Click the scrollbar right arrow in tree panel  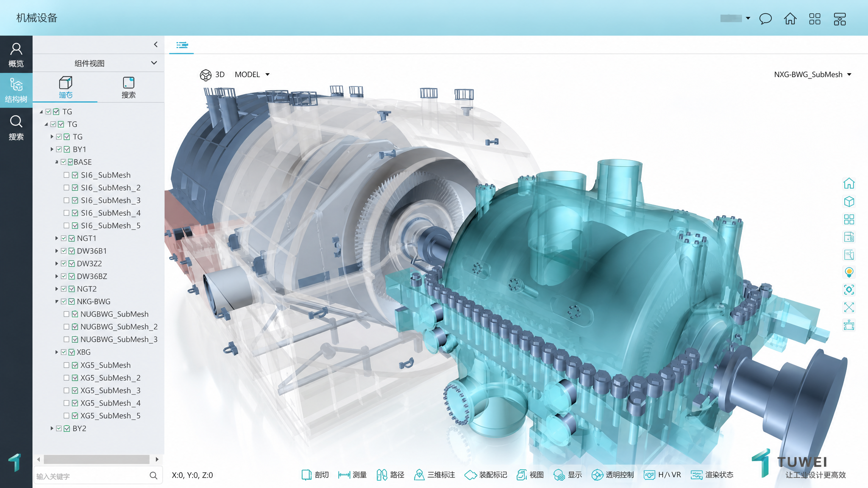pyautogui.click(x=157, y=459)
